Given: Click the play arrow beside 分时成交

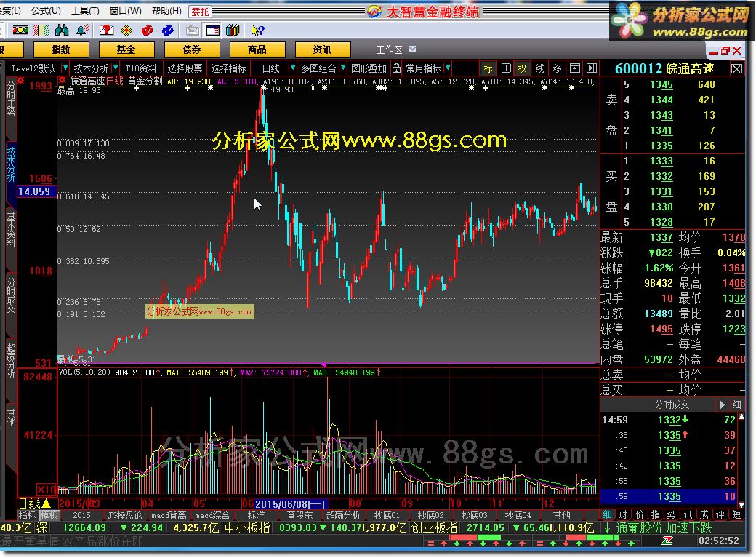Looking at the screenshot, I should 722,404.
